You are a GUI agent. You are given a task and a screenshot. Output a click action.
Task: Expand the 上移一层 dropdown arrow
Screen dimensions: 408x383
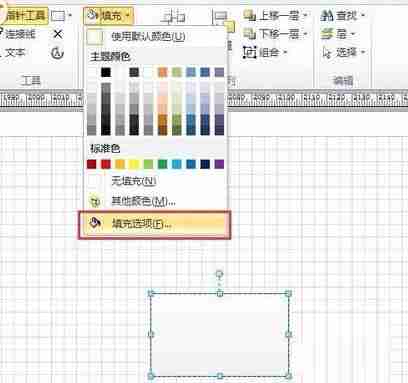click(305, 15)
